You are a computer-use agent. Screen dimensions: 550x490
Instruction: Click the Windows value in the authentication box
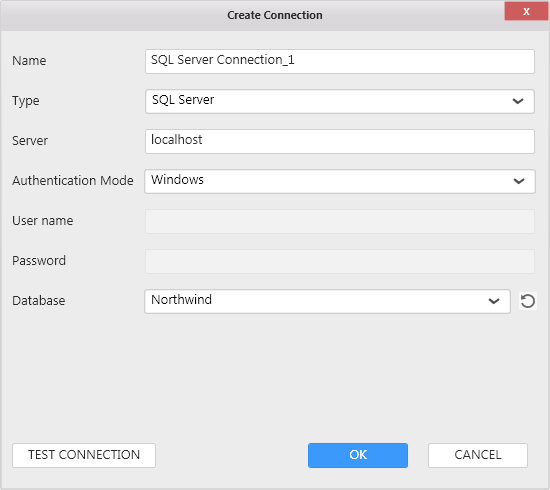pos(177,180)
